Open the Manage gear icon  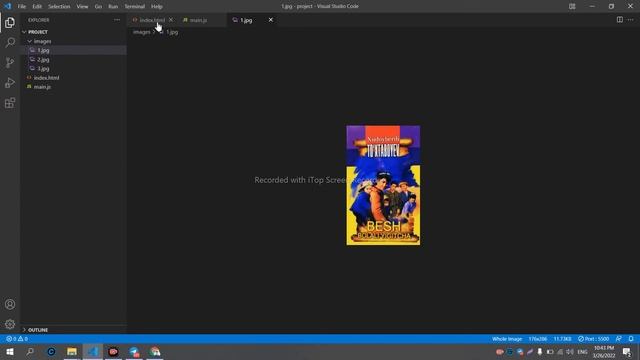[10, 324]
